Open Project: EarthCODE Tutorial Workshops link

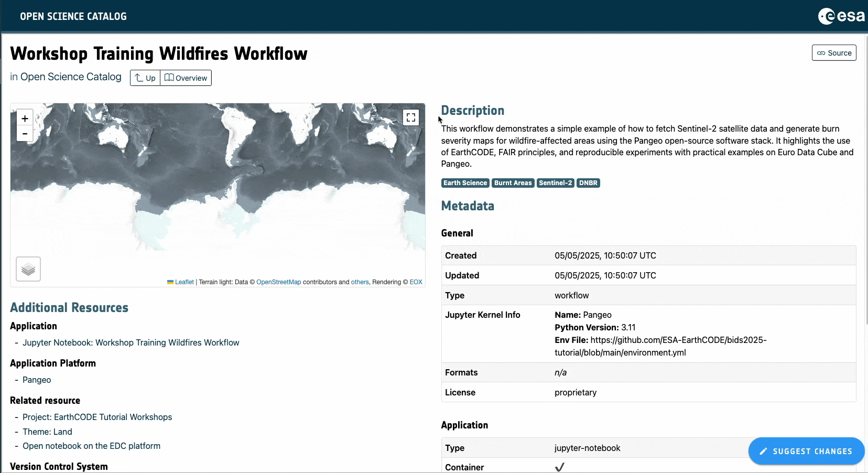(97, 417)
